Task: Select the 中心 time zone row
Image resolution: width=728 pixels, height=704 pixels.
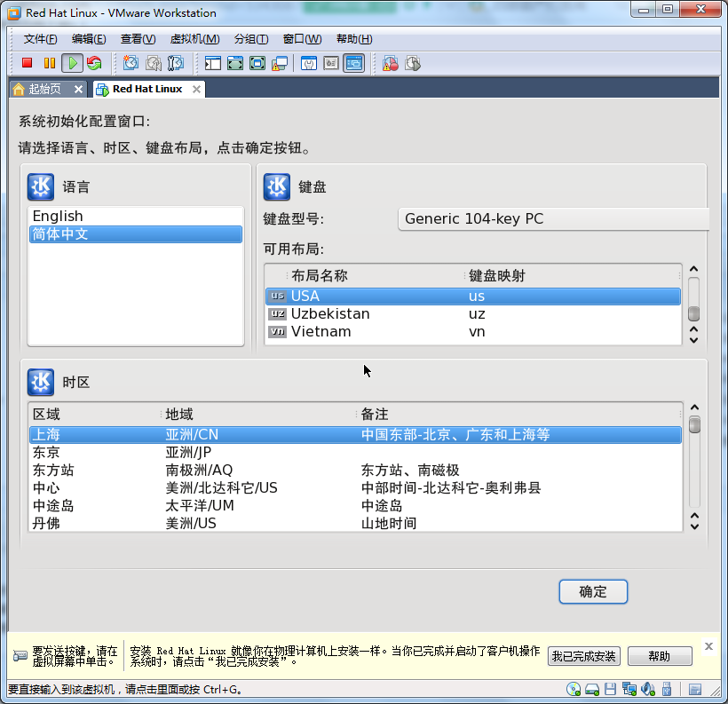Action: pyautogui.click(x=355, y=487)
